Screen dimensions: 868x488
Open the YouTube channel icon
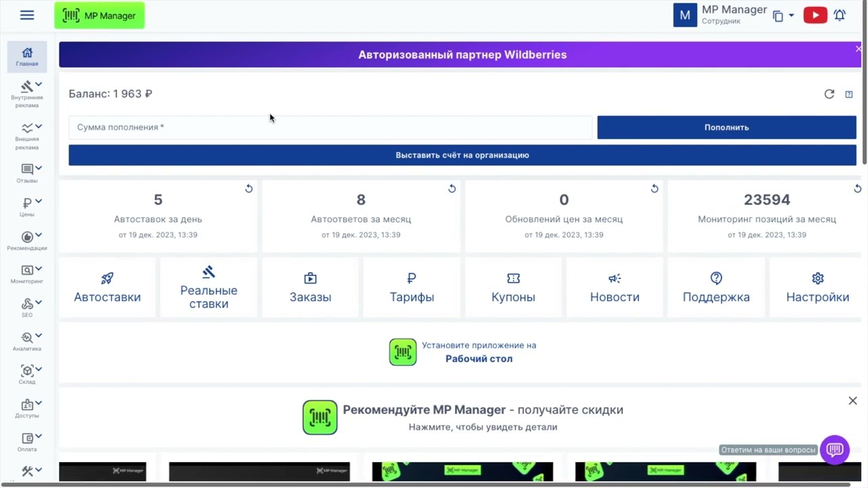(815, 15)
